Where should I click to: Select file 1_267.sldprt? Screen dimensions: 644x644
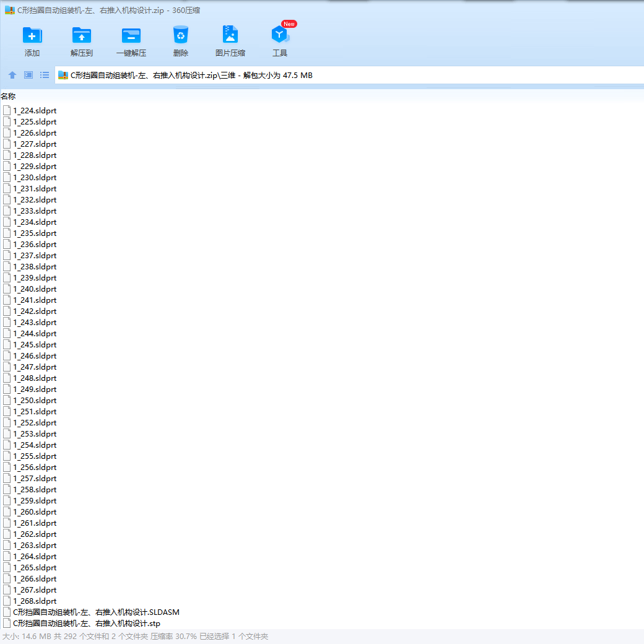[x=35, y=590]
